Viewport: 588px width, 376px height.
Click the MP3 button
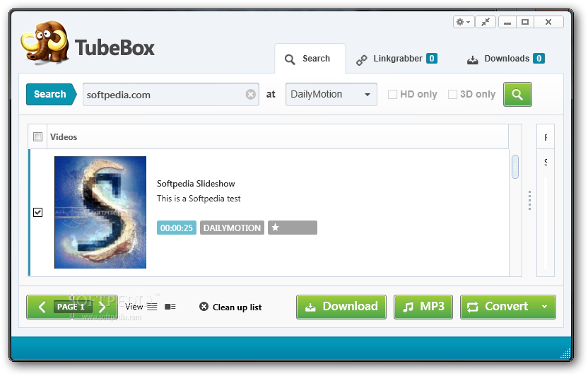pyautogui.click(x=423, y=307)
